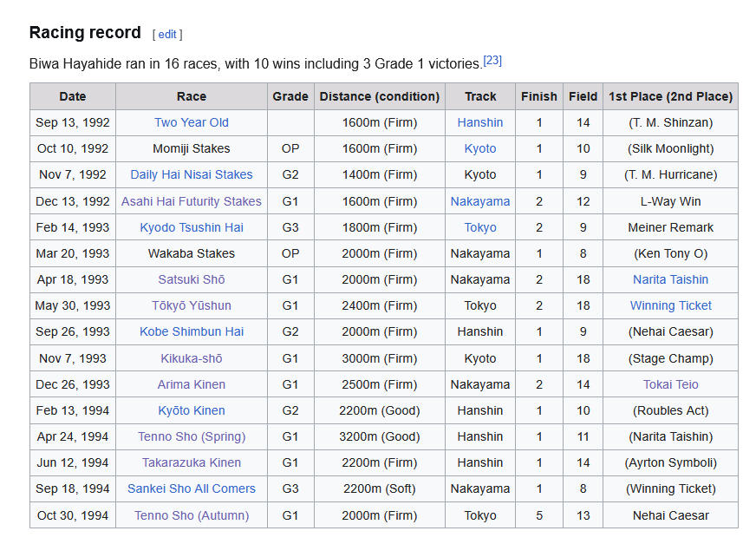Click the Track column header

point(480,96)
